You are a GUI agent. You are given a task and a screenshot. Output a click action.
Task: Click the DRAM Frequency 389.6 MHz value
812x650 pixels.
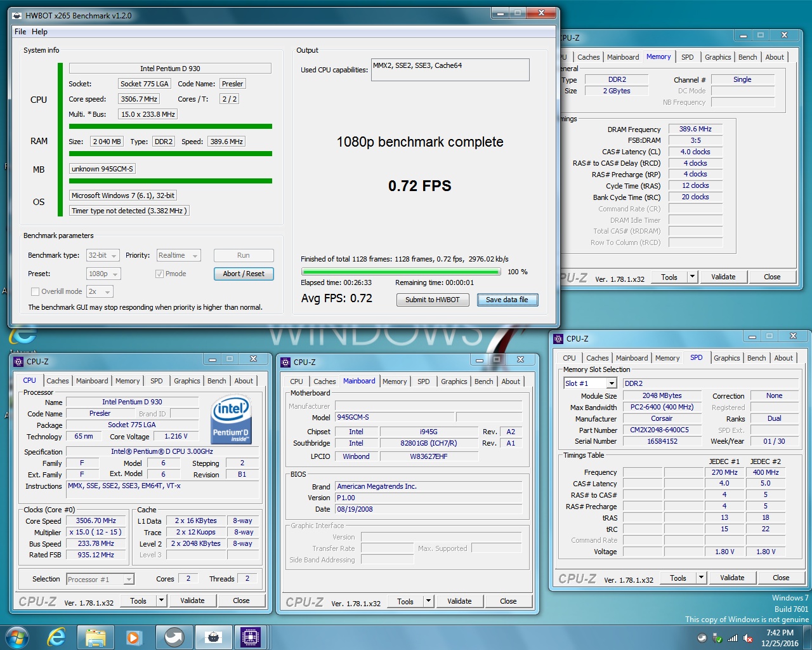[695, 129]
